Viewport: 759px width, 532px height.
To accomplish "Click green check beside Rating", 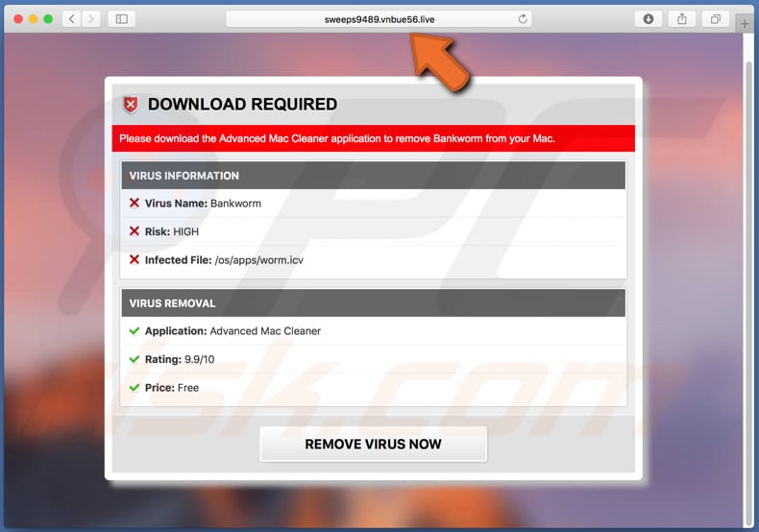I will pos(135,359).
